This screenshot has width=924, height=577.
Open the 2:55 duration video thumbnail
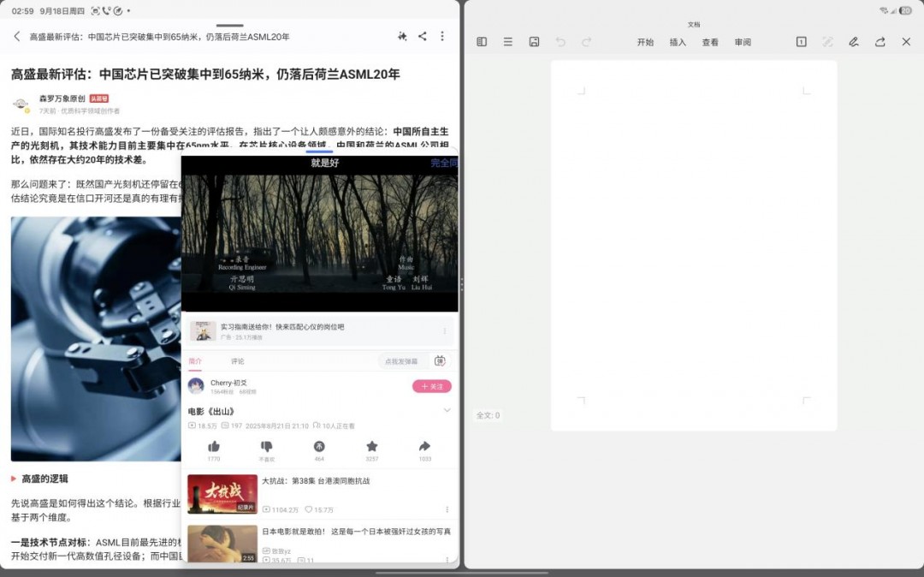(x=222, y=544)
